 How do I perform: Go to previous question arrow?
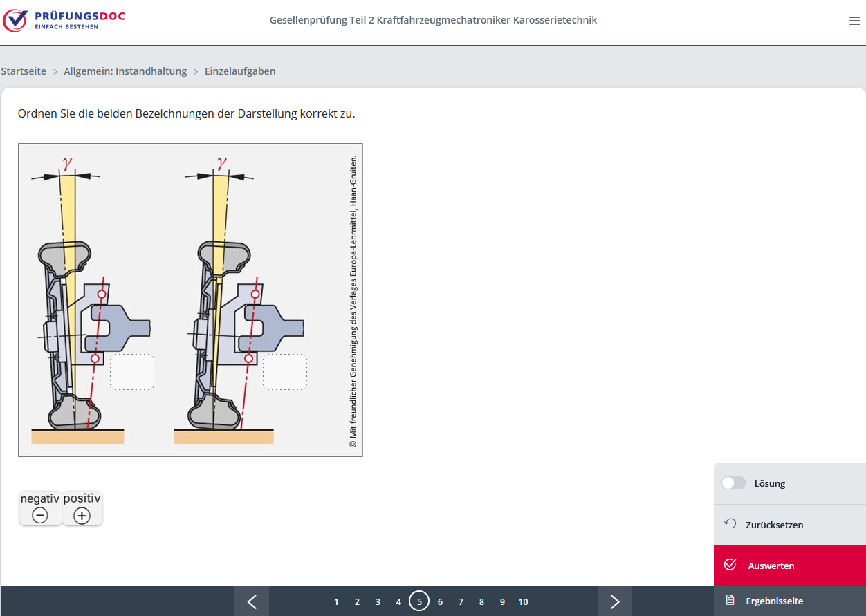pyautogui.click(x=252, y=601)
